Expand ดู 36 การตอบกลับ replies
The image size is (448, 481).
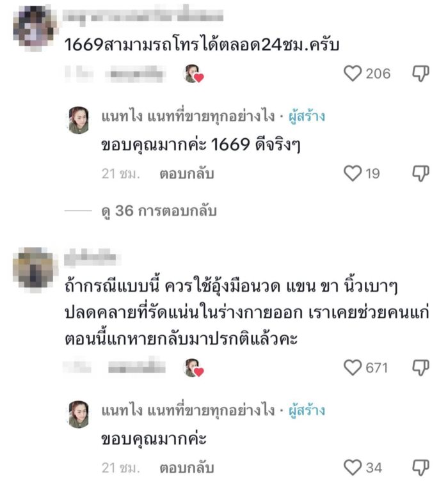pyautogui.click(x=158, y=210)
